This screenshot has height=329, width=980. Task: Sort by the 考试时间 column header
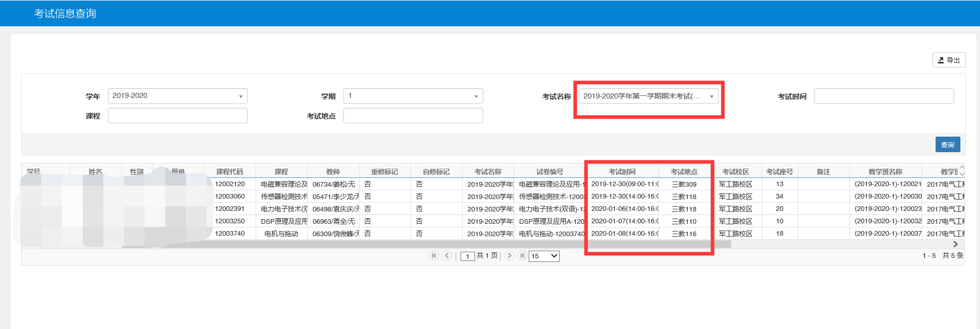[x=622, y=172]
